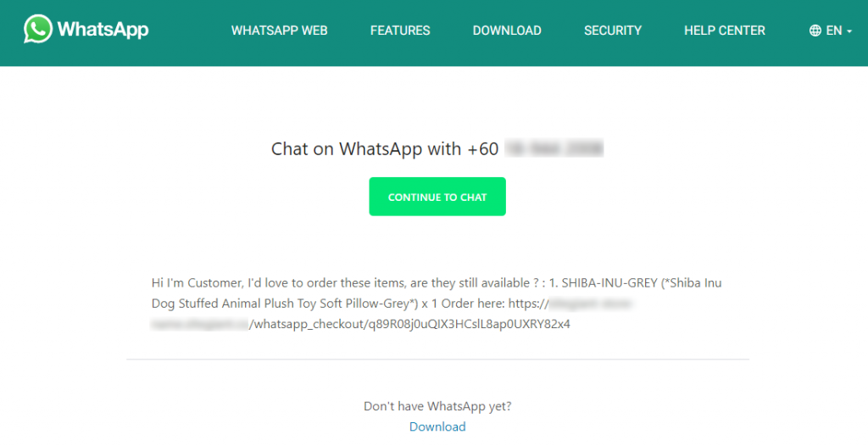This screenshot has height=446, width=868.
Task: Click the WhatsApp speech-bubble phone logo icon
Action: [x=38, y=29]
